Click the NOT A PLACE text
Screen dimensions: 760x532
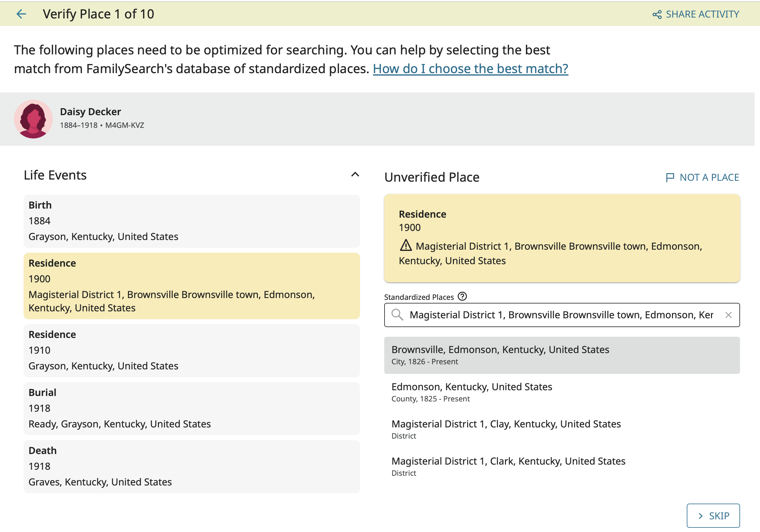[x=709, y=177]
